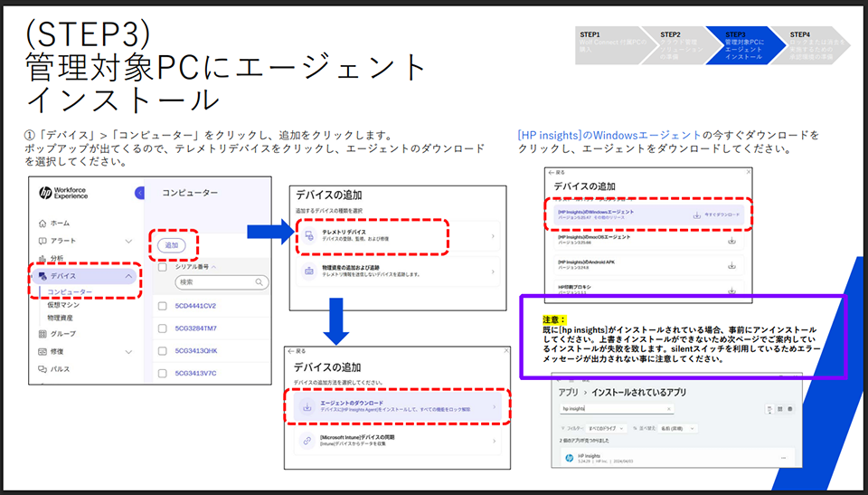Screen dimensions: 868x495
Task: Click download icon for the macOS エージェント
Action: pos(731,241)
